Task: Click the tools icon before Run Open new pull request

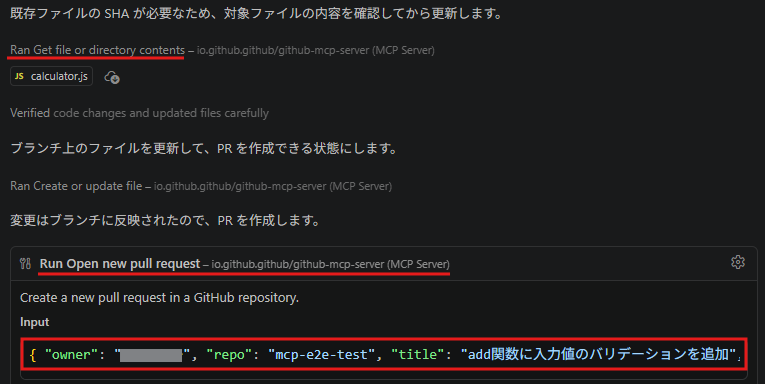Action: coord(25,264)
